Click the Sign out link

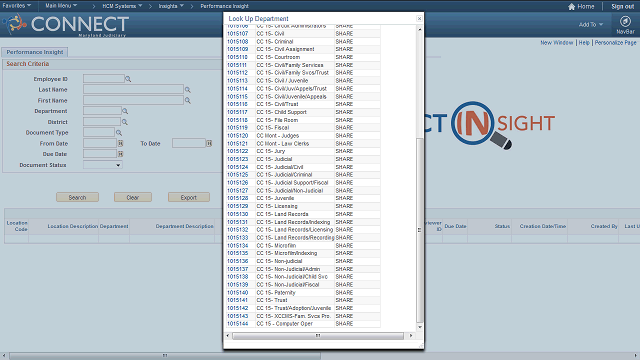click(x=622, y=7)
